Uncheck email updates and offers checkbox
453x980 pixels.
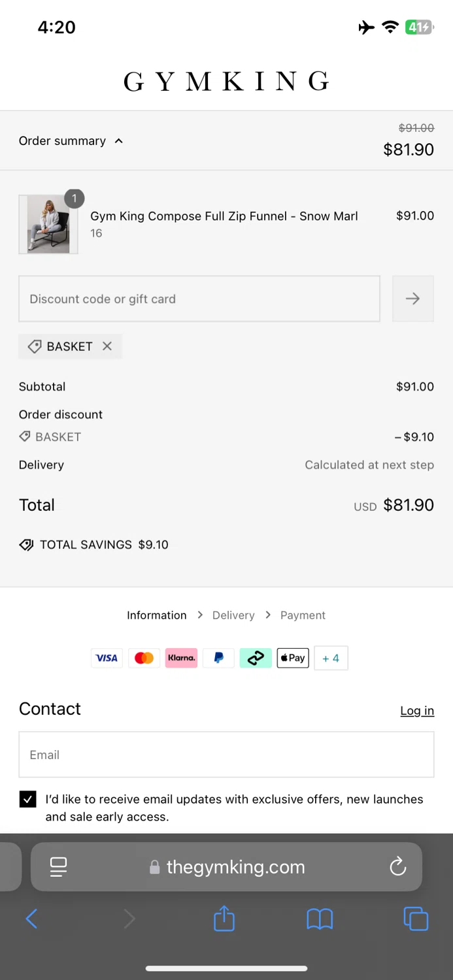[x=28, y=799]
